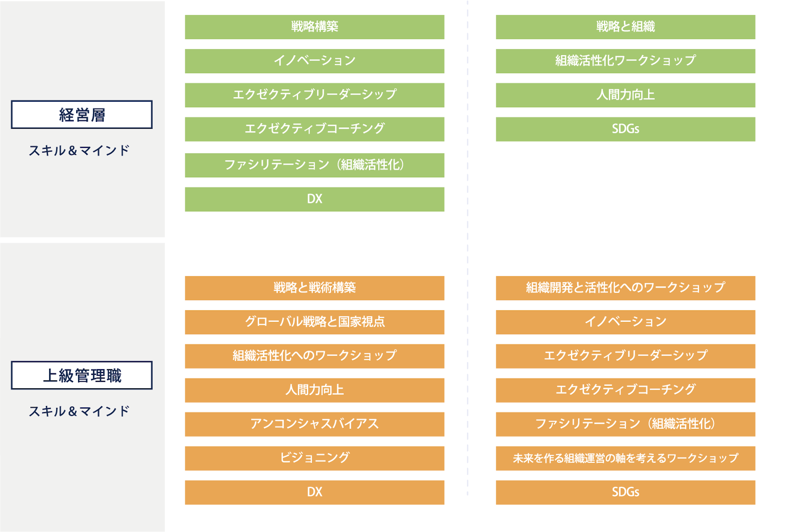The image size is (791, 532).
Task: Select the ビジョニング bar
Action: click(x=314, y=458)
